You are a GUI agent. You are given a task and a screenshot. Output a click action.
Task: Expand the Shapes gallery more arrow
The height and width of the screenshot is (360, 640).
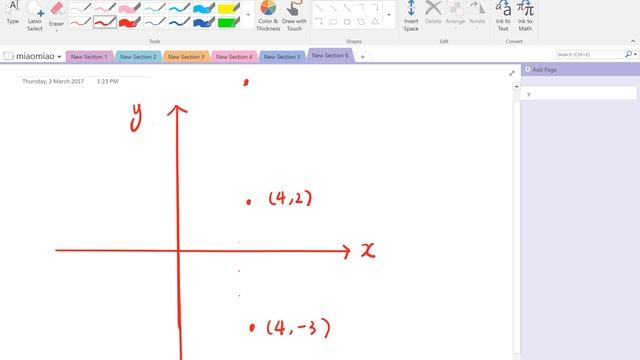coord(389,15)
